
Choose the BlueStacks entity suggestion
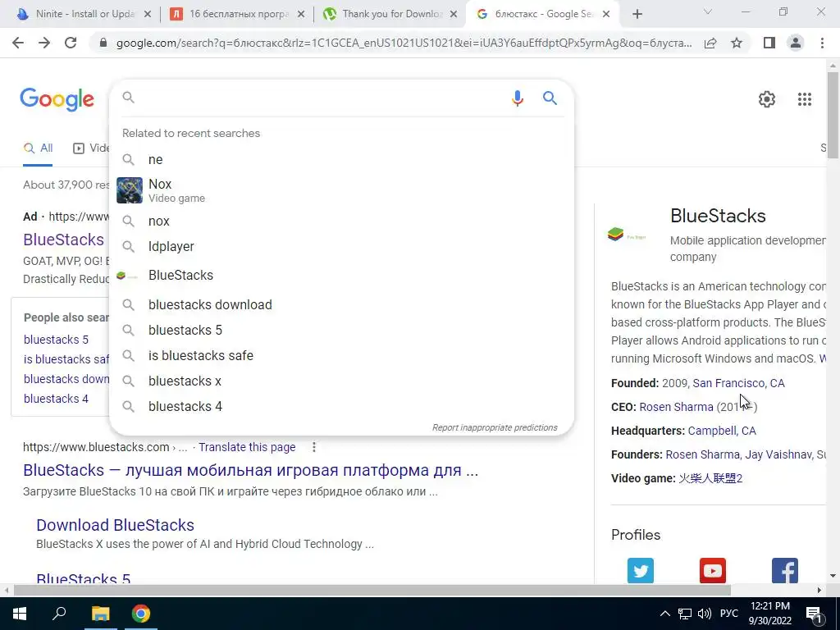[341, 276]
